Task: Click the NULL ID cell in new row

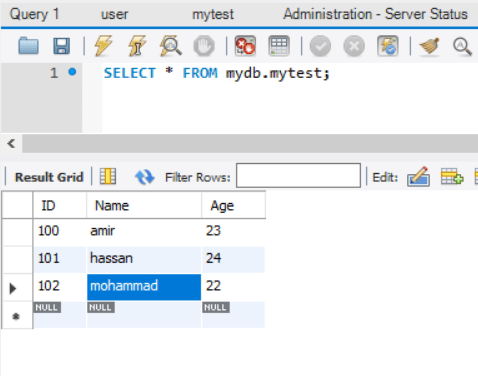Action: pyautogui.click(x=60, y=315)
